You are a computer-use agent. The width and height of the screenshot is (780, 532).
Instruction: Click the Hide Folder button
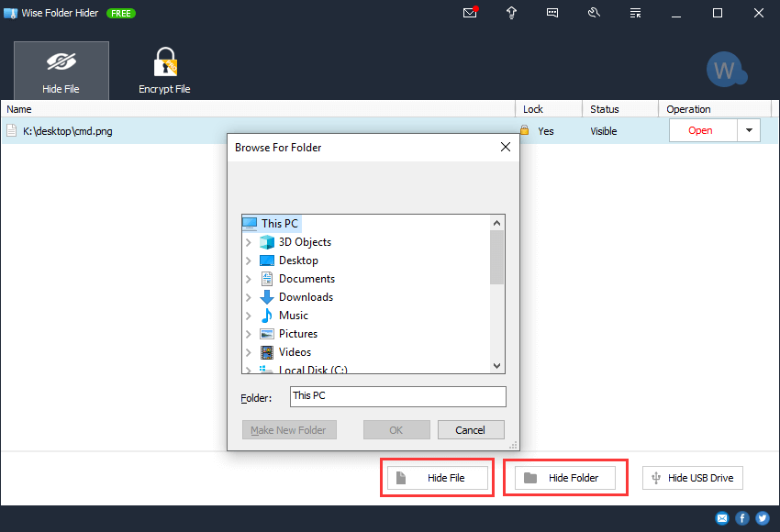pyautogui.click(x=565, y=478)
